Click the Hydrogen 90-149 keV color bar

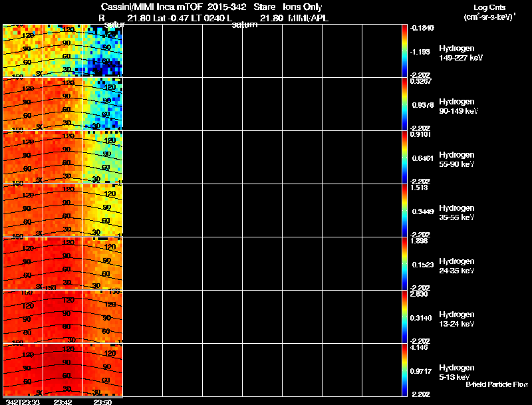[x=404, y=104]
